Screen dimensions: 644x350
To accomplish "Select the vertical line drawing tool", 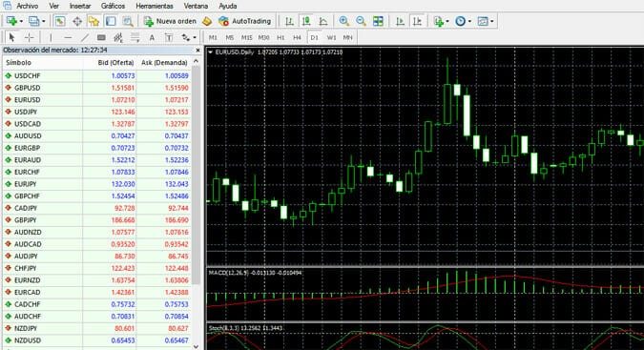I will pos(51,37).
